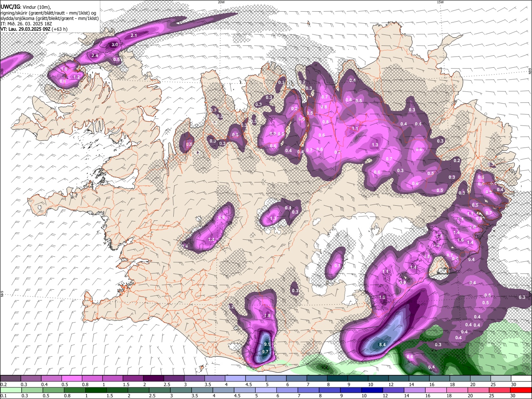The height and width of the screenshot is (399, 532).
Task: Pick the pale grey swatch between 25 and 30
Action: point(501,378)
